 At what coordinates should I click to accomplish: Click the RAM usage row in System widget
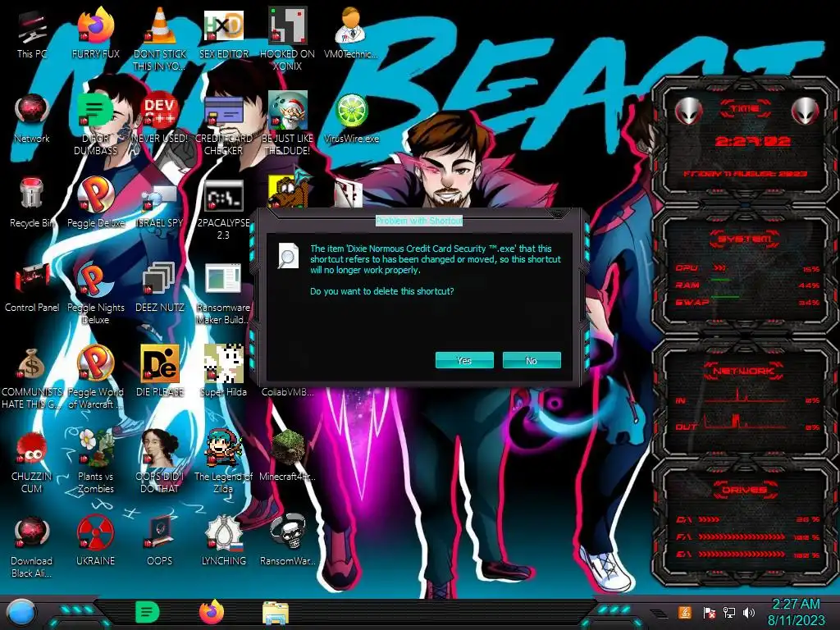click(747, 285)
